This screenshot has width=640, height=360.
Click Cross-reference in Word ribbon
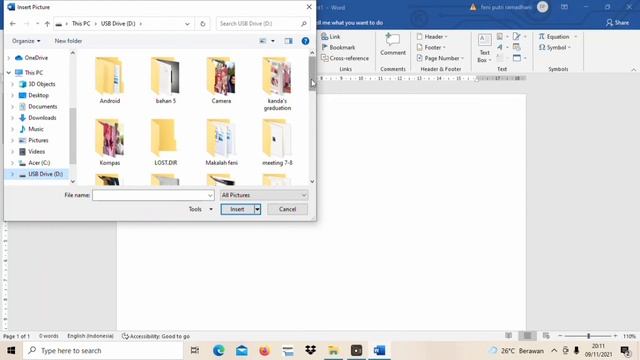pyautogui.click(x=345, y=58)
